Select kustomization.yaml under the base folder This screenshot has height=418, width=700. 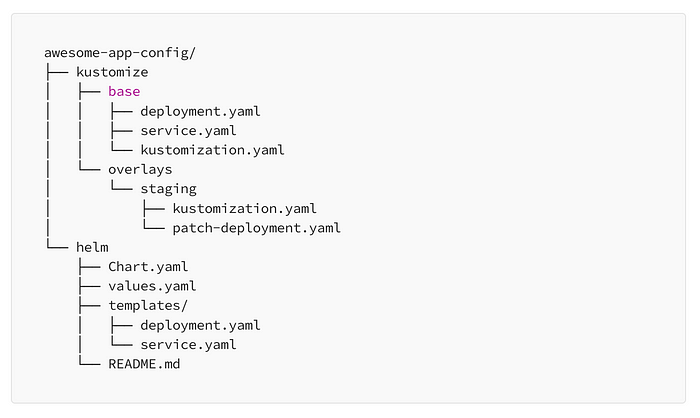(212, 150)
